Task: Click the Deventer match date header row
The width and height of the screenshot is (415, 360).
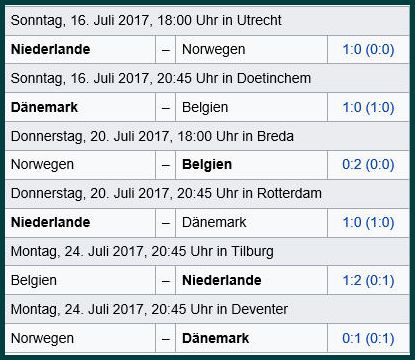Action: pyautogui.click(x=207, y=309)
